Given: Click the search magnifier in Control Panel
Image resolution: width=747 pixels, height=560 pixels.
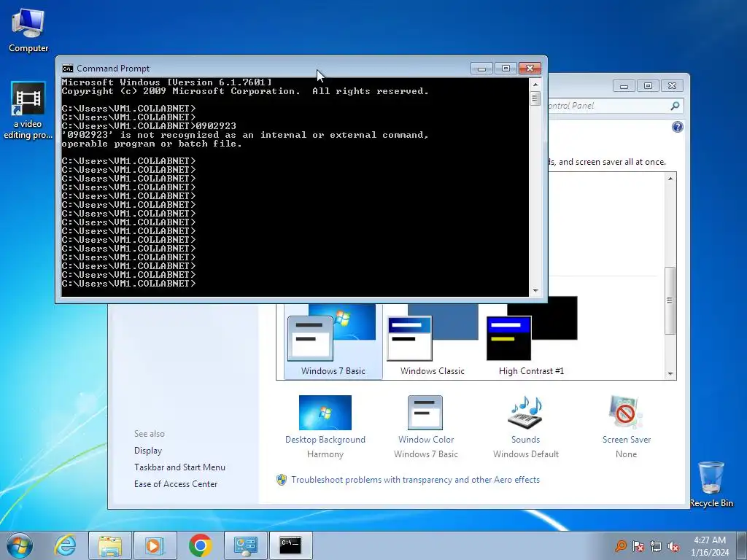Looking at the screenshot, I should (x=675, y=106).
